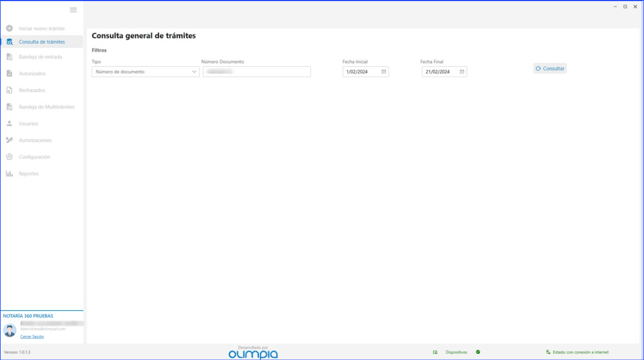Click the Fecha Final date field
Viewport: 644px width, 360px height.
[444, 72]
